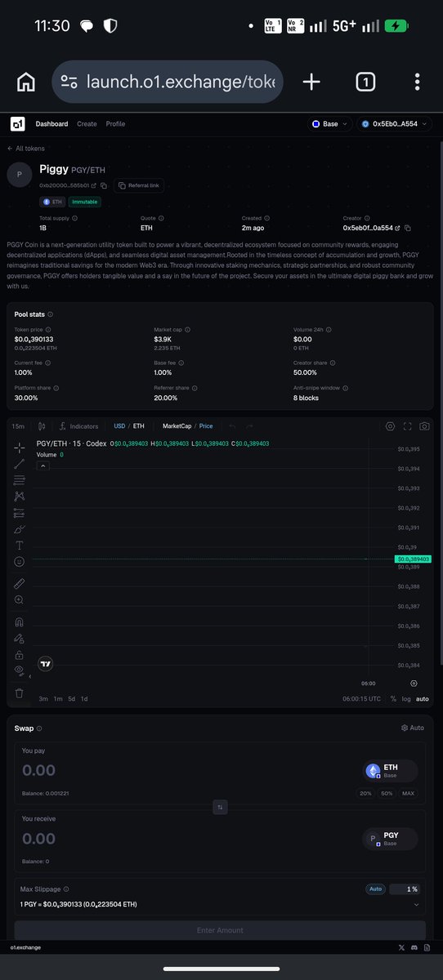Image resolution: width=443 pixels, height=980 pixels.
Task: Go to the Dashboard tab
Action: 51,124
